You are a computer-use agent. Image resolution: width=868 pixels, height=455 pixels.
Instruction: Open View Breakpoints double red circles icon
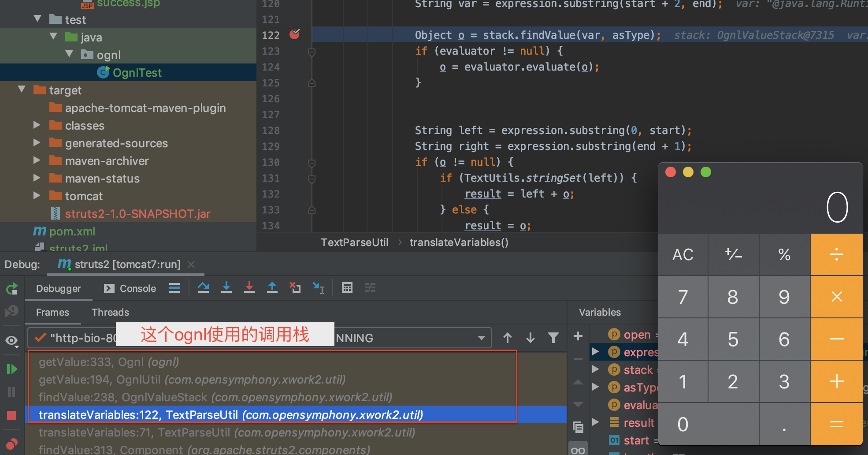(x=11, y=443)
